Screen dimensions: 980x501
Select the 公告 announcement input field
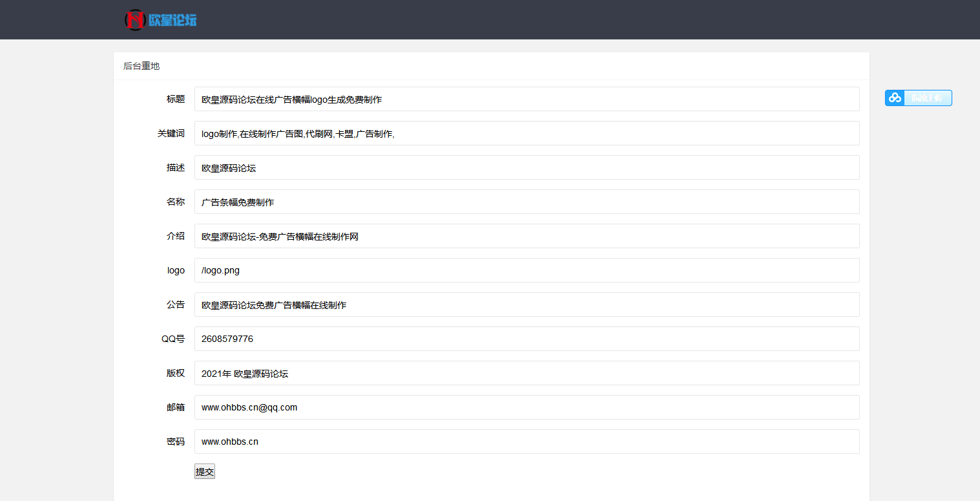click(x=526, y=305)
